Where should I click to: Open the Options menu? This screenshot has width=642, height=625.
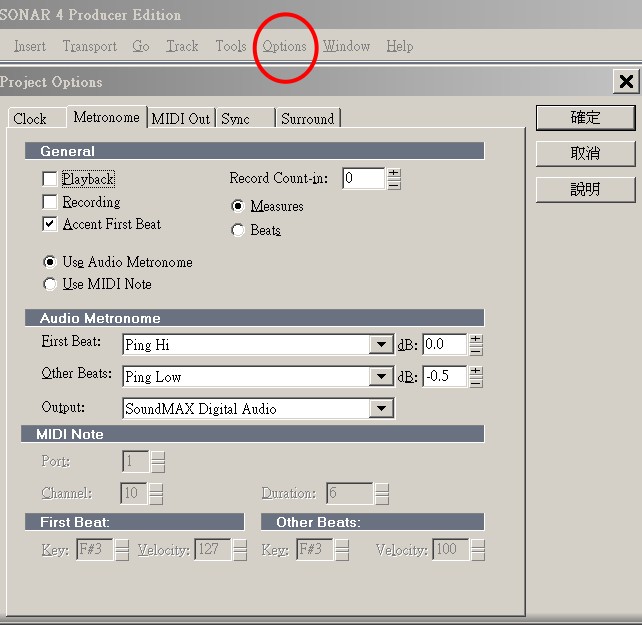[285, 46]
